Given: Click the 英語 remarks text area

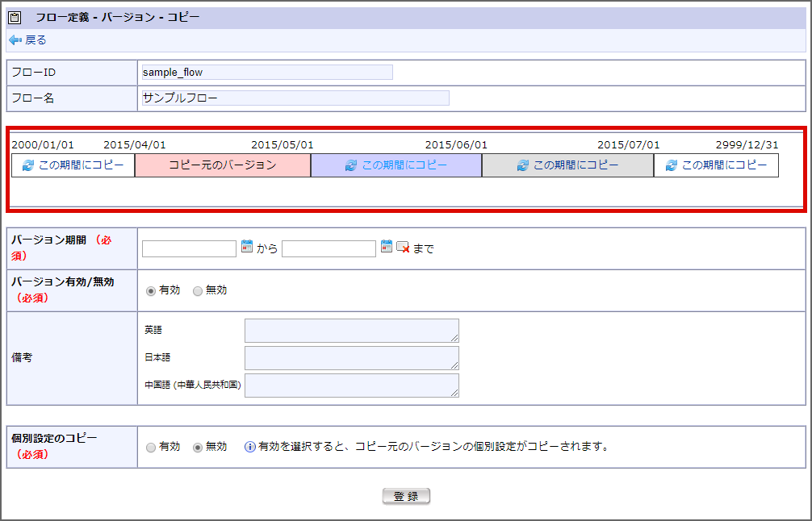Looking at the screenshot, I should [x=352, y=331].
